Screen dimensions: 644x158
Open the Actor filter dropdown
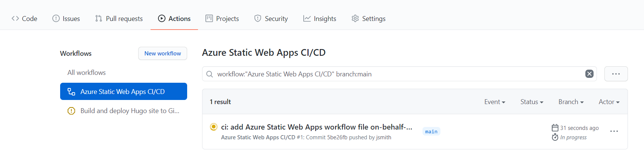pyautogui.click(x=609, y=102)
